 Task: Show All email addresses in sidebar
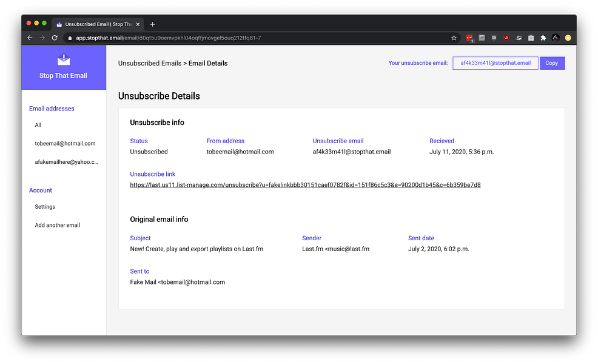click(x=38, y=125)
